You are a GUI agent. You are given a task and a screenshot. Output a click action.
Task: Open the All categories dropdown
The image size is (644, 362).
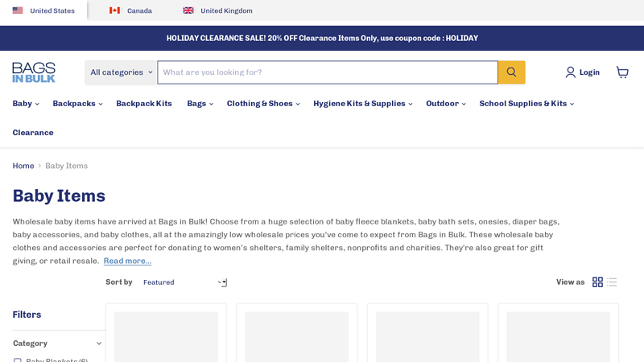[x=121, y=72]
